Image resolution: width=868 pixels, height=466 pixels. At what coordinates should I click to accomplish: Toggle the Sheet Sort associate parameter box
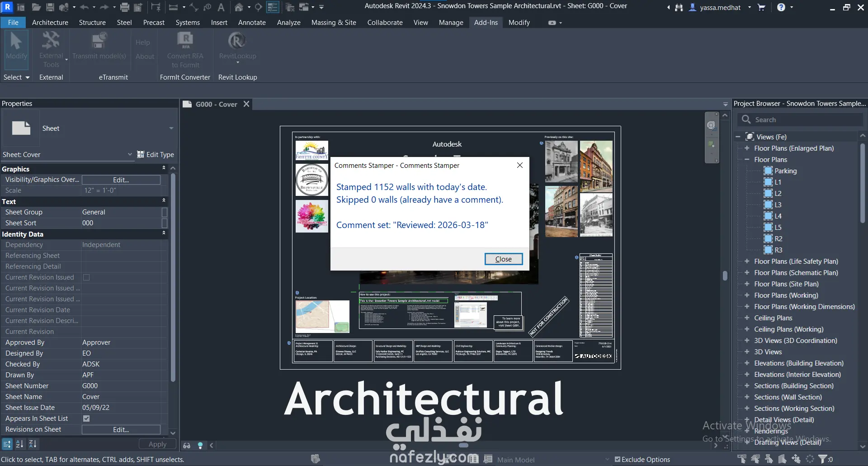[165, 223]
